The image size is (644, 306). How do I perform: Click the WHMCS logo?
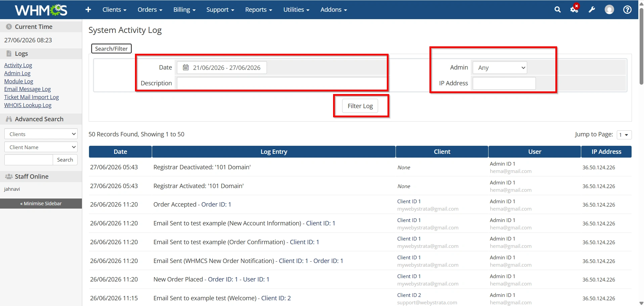pyautogui.click(x=41, y=10)
